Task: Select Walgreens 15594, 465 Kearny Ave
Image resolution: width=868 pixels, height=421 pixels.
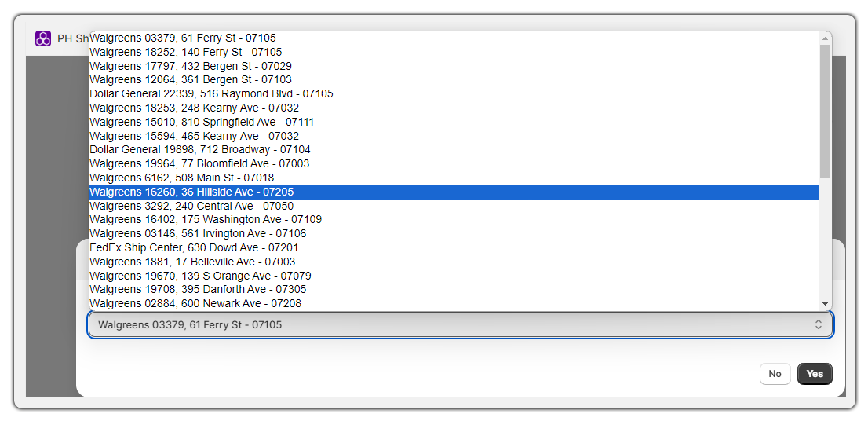Action: click(454, 136)
